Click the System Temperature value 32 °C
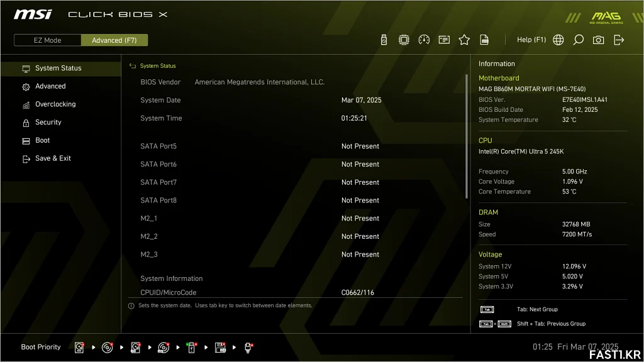Viewport: 644px width, 362px height. click(x=569, y=120)
